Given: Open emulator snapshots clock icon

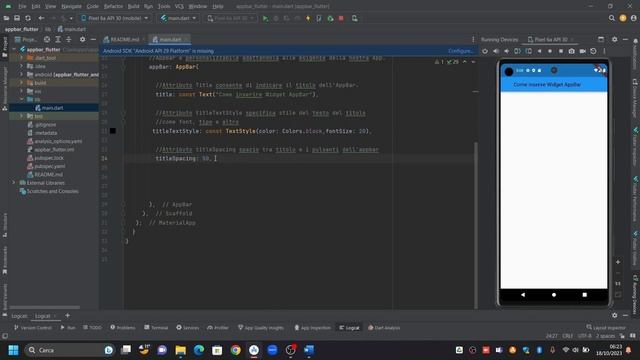Looking at the screenshot, I should click(x=593, y=51).
